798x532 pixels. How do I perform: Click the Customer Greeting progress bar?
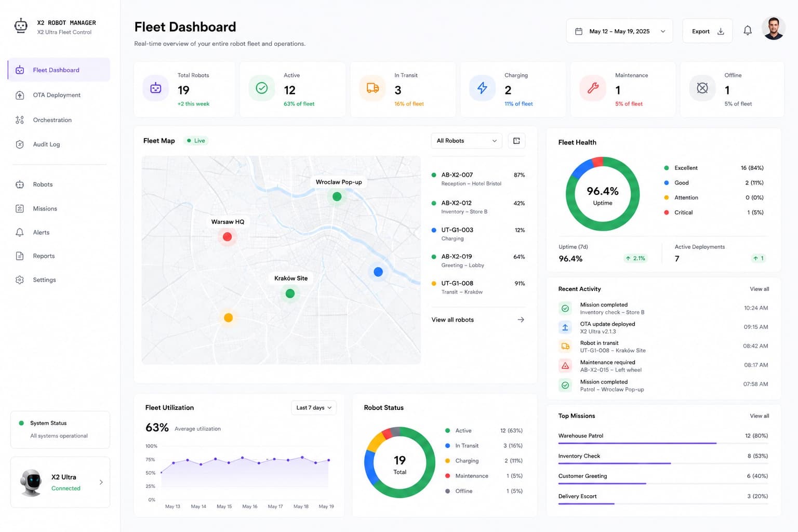tap(663, 484)
